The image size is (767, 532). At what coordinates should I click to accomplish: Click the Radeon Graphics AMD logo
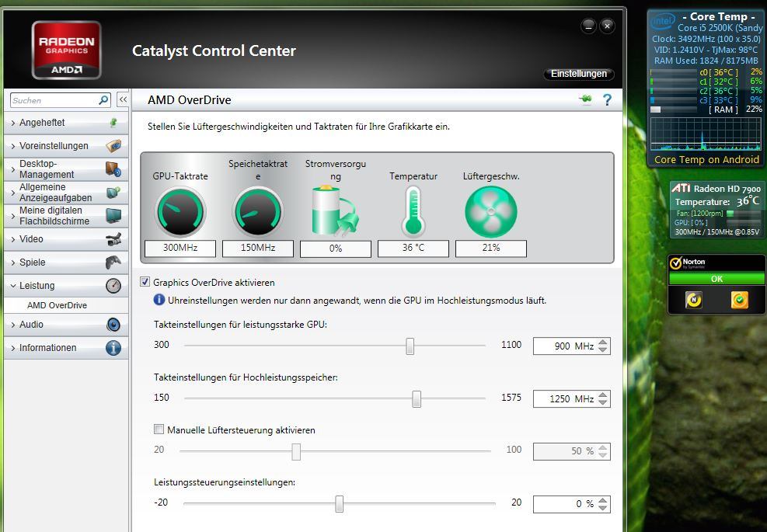(x=67, y=50)
